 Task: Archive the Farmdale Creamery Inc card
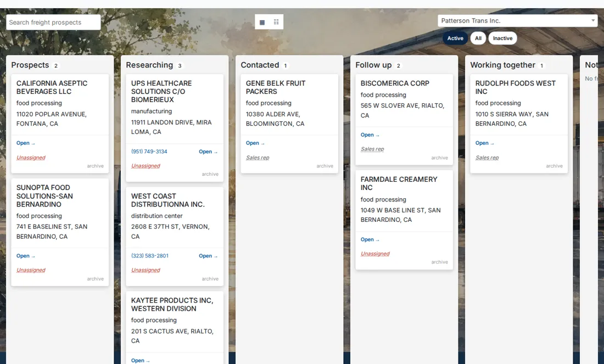click(439, 262)
